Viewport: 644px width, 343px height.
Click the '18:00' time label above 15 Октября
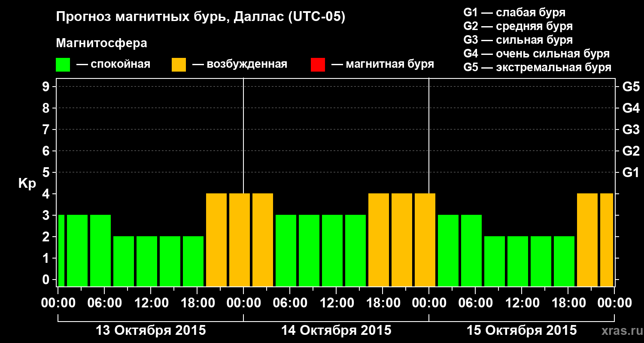tap(568, 303)
